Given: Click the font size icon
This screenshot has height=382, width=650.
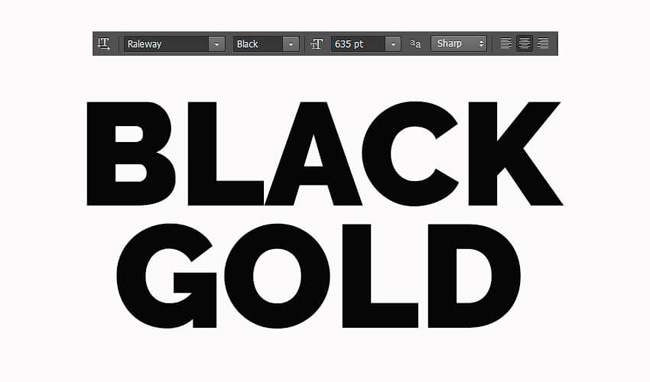Looking at the screenshot, I should [317, 44].
